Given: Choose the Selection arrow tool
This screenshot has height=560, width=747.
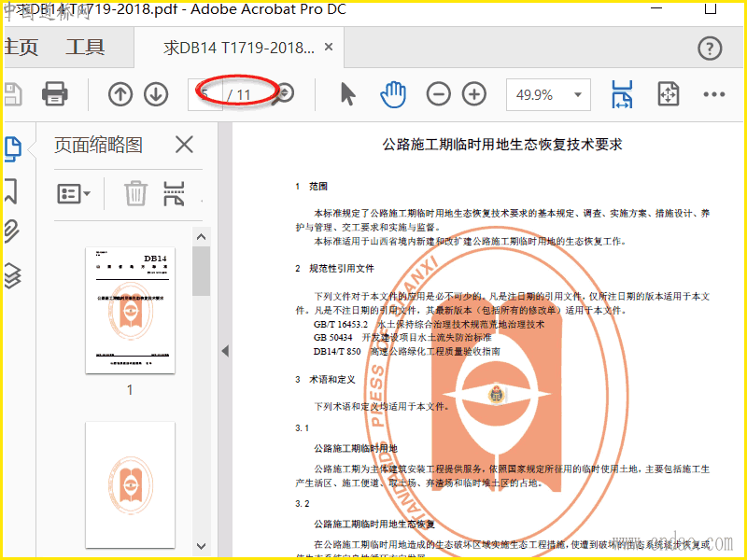Looking at the screenshot, I should [347, 94].
